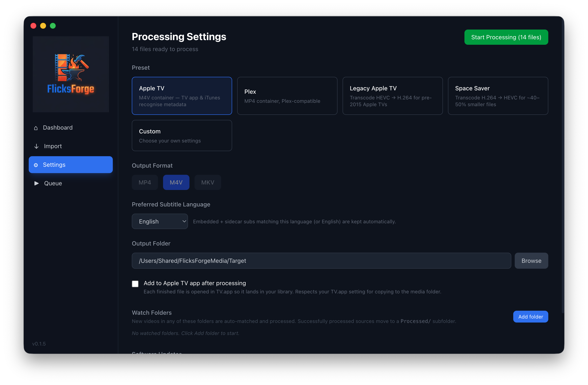588x385 pixels.
Task: Choose the Plex preset
Action: click(287, 96)
